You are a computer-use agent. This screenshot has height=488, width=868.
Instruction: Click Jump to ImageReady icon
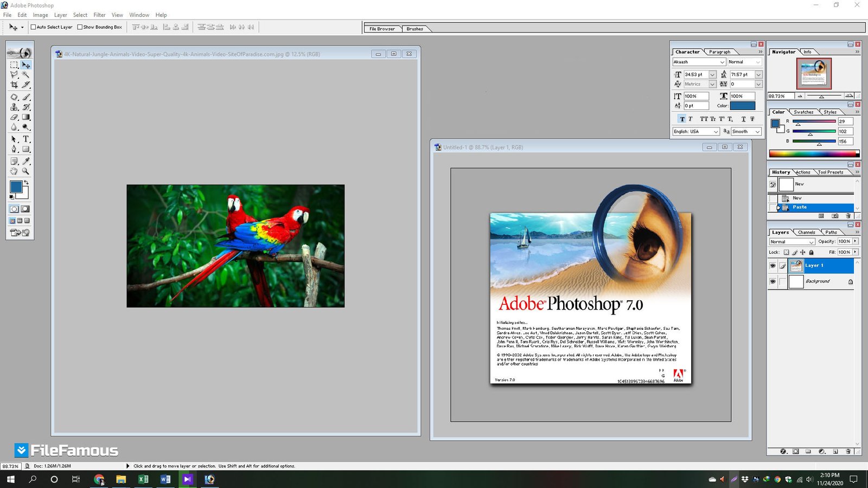point(20,233)
